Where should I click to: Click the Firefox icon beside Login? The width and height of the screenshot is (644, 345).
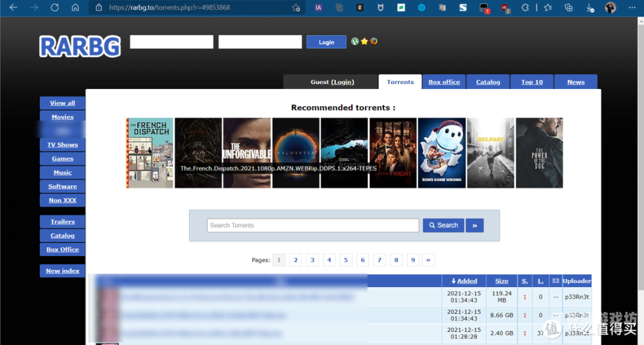pos(374,41)
